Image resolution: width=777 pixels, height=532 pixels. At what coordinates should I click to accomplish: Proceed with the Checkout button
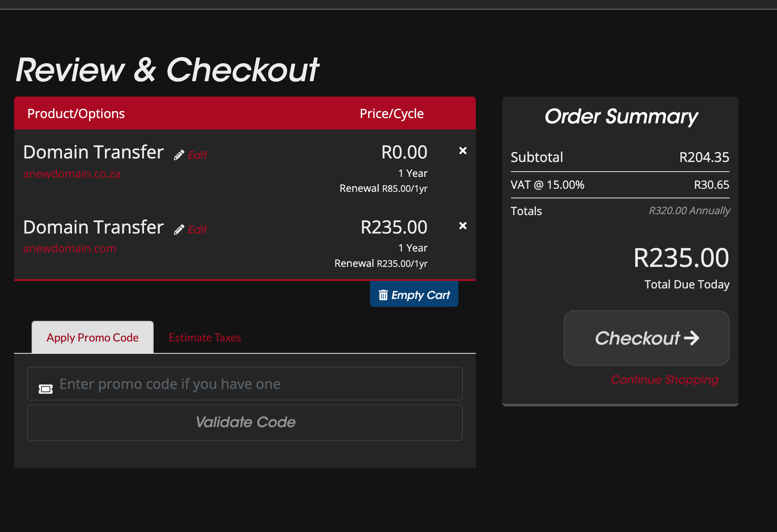tap(646, 338)
